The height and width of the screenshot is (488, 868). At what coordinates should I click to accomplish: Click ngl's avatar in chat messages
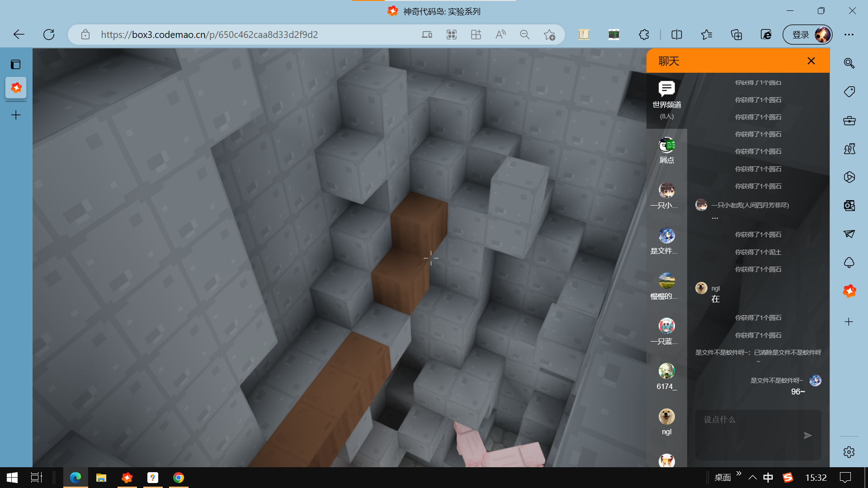pos(701,288)
